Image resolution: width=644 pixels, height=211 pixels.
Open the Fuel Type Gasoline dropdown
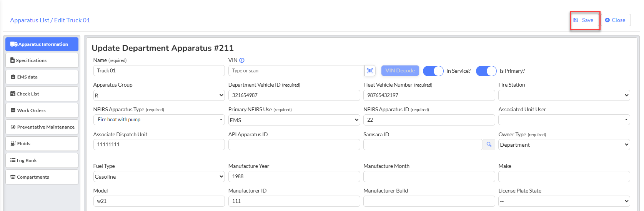[159, 177]
